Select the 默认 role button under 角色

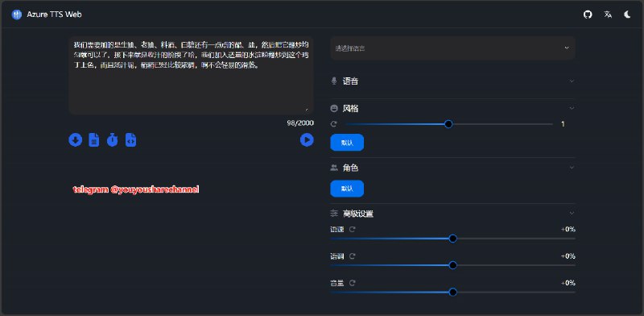click(347, 189)
